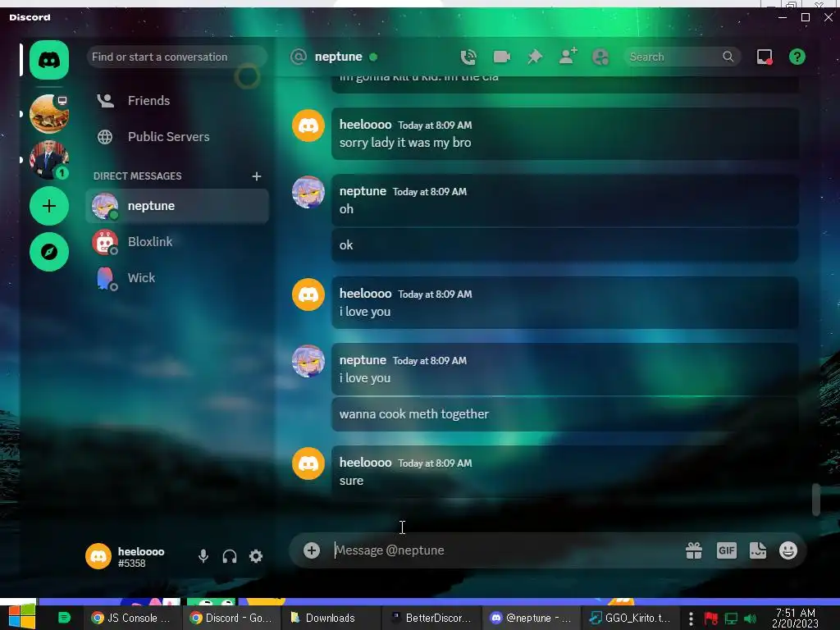Screen dimensions: 840x630
Task: Switch to JS Console Chrome taskbar item
Action: (x=132, y=618)
